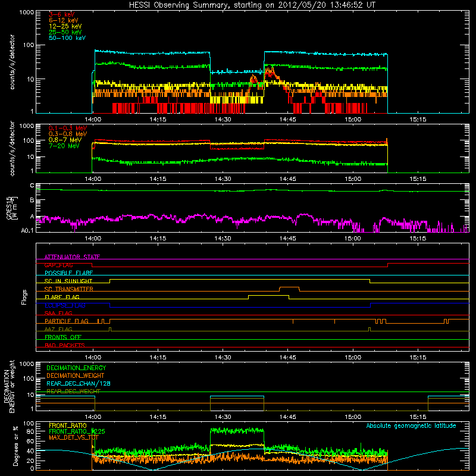Click the REAR_DEC_CHAN/128 legend label
Screen dimensions: 476x476
tap(79, 384)
